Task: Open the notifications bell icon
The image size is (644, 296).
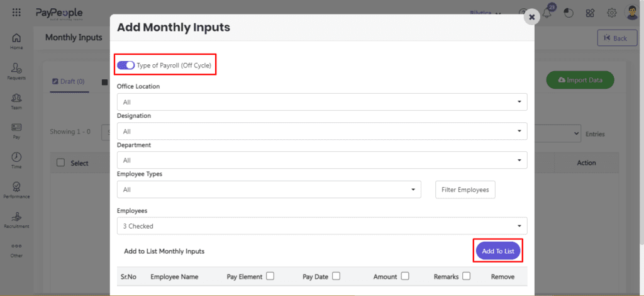Action: tap(547, 13)
